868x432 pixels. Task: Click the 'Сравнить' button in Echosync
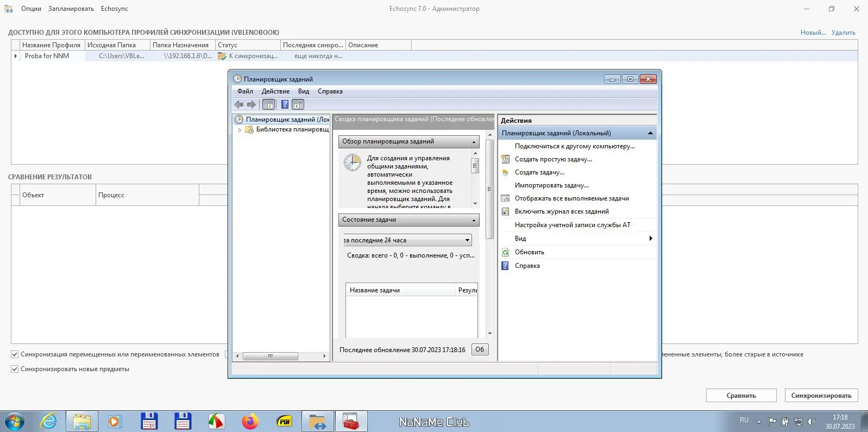click(x=741, y=396)
